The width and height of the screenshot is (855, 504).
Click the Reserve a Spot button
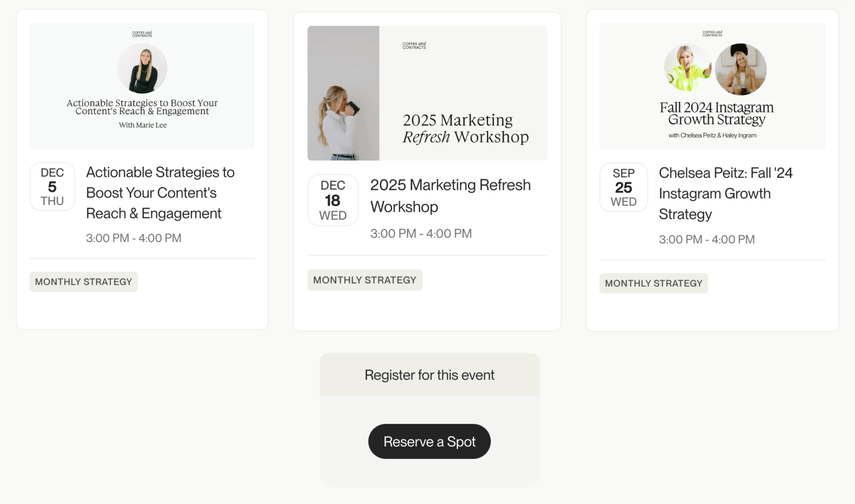(x=429, y=441)
